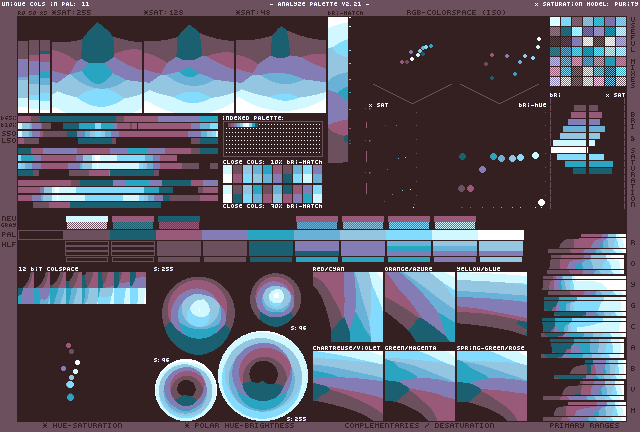Viewport: 640px width, 432px height.
Task: Click the 'S50' row label
Action: pyautogui.click(x=9, y=134)
